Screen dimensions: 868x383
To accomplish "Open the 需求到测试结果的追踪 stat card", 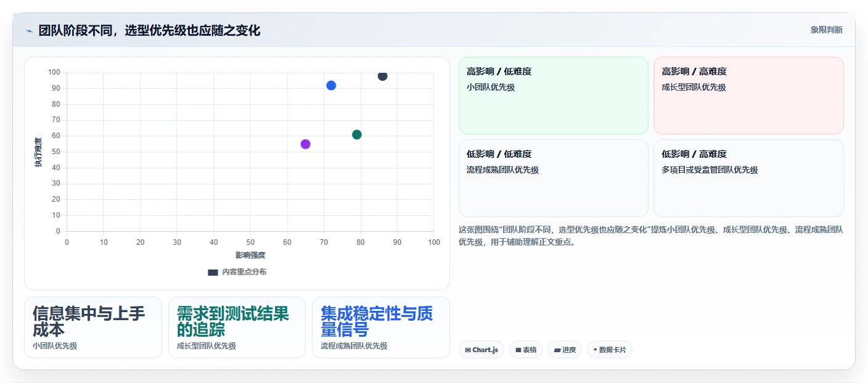I will 237,327.
